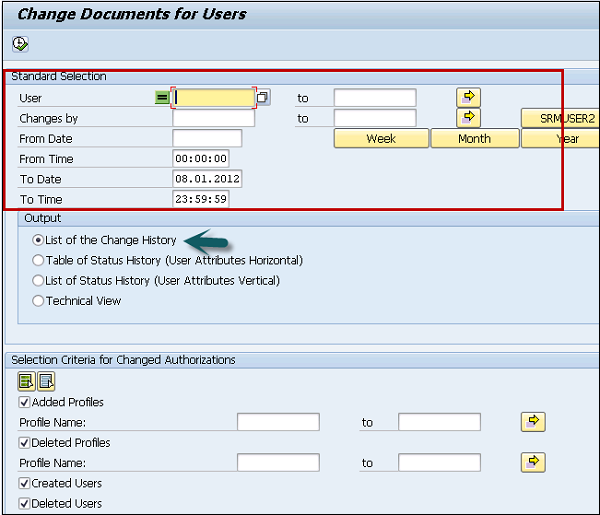The height and width of the screenshot is (515, 600).
Task: Open multiple selection arrow for User row
Action: 468,98
